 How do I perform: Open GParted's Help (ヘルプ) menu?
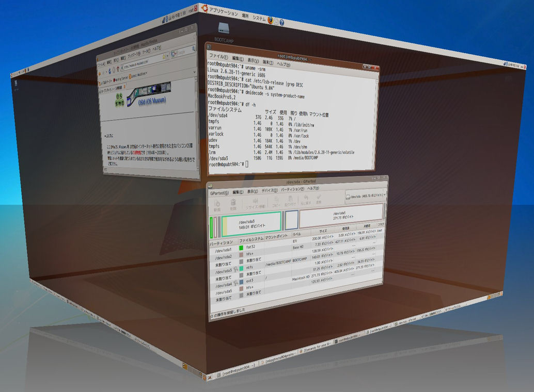(313, 188)
